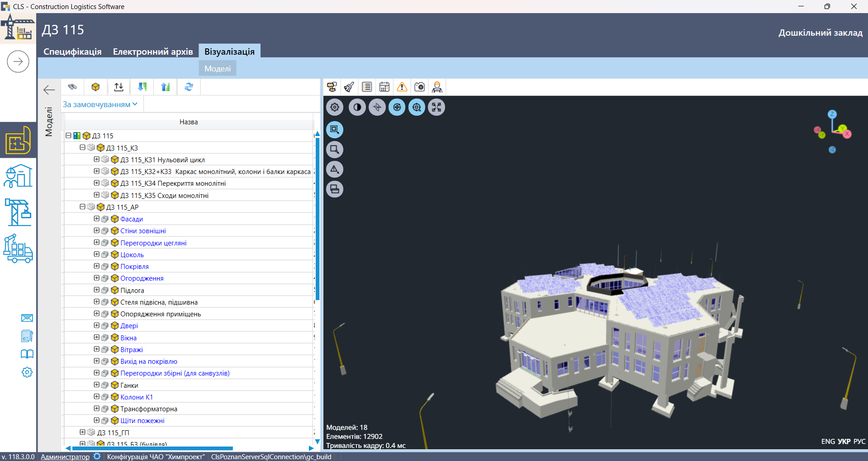Click the yellow cube model toolbar icon
The image size is (868, 461).
[95, 87]
